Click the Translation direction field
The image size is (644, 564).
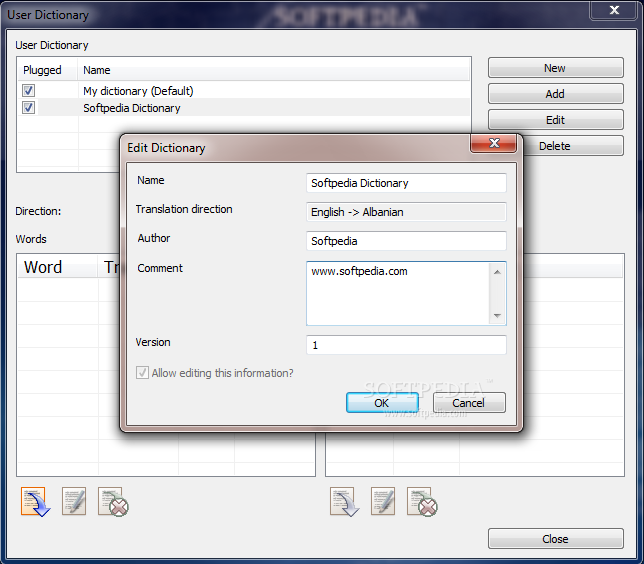(406, 212)
